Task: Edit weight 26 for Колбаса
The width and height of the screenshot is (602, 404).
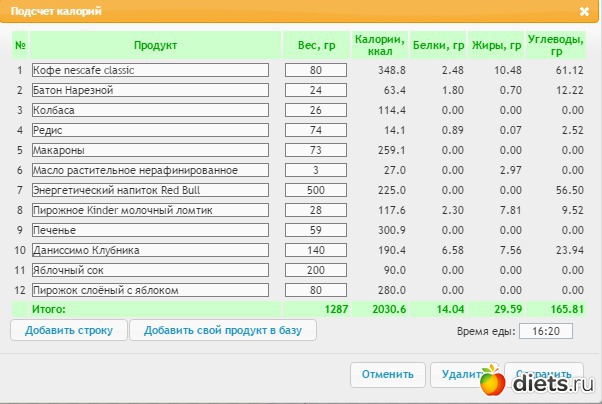Action: [x=316, y=110]
